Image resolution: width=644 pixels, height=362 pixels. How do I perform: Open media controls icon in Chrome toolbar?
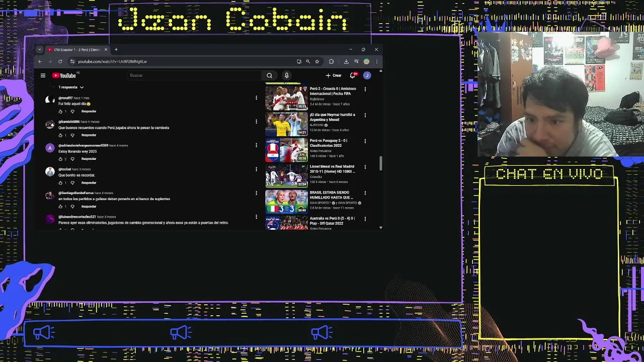click(x=356, y=61)
